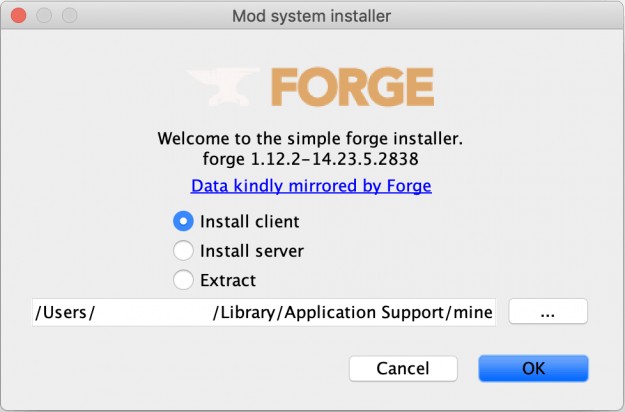This screenshot has height=412, width=625.
Task: Click the 'Extract' label text
Action: click(x=228, y=281)
